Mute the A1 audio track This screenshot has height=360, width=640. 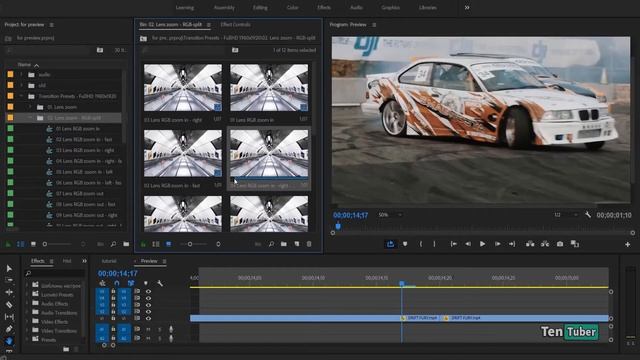click(148, 329)
